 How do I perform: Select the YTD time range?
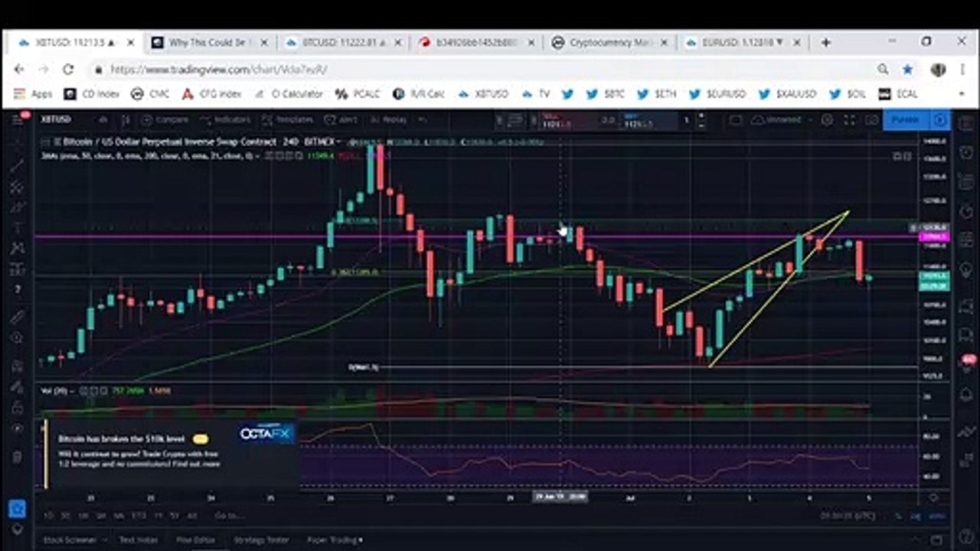pos(139,516)
